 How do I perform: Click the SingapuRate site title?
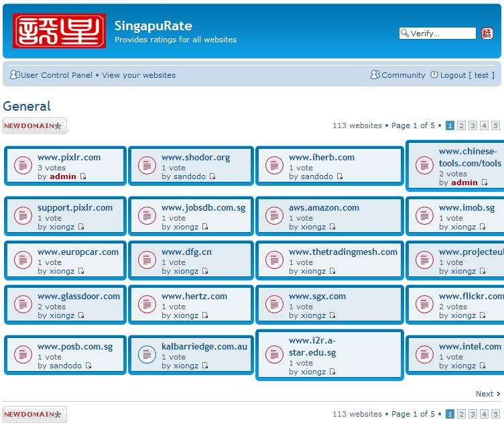tap(153, 25)
